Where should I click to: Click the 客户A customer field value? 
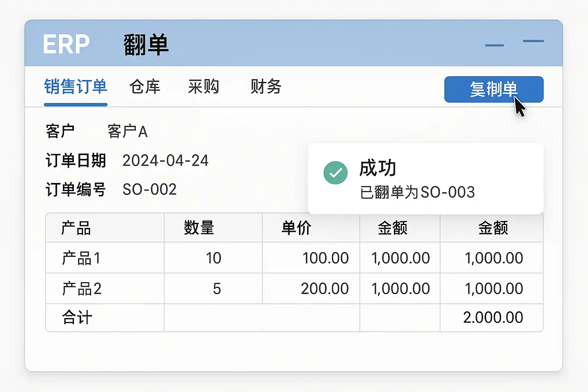click(x=127, y=132)
